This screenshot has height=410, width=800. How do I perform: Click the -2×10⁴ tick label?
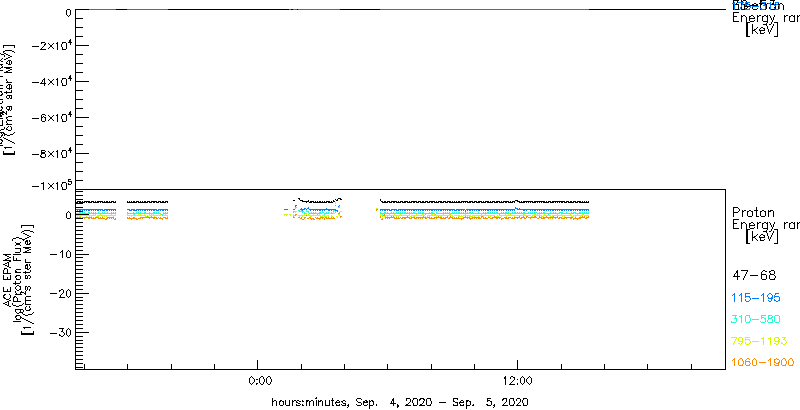coord(53,46)
